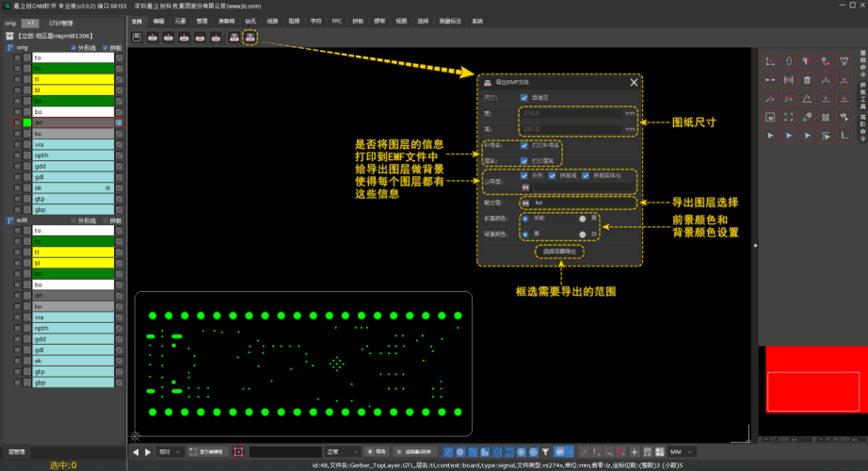Select the 白 radio for 背景颜色
Viewport: 868px width, 471px height.
click(x=583, y=235)
